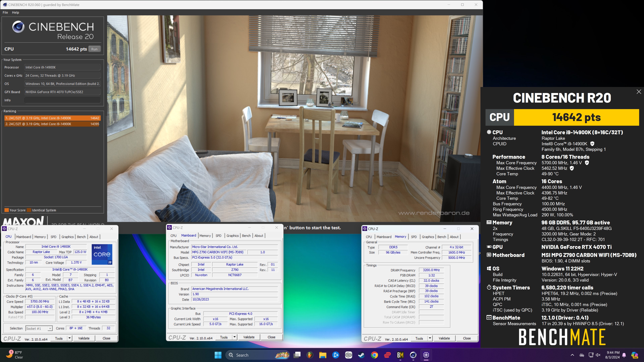The height and width of the screenshot is (362, 644).
Task: Click the muted volume tray icon
Action: click(x=598, y=355)
